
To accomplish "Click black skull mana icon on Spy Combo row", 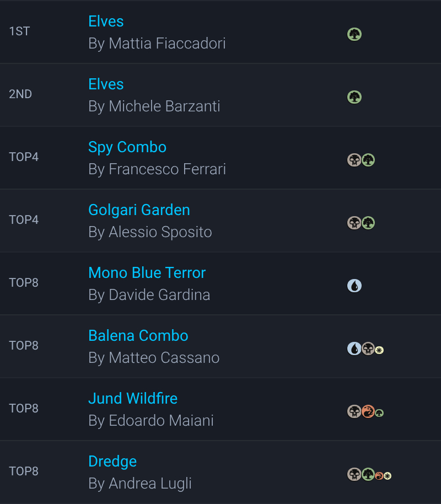I will [354, 160].
